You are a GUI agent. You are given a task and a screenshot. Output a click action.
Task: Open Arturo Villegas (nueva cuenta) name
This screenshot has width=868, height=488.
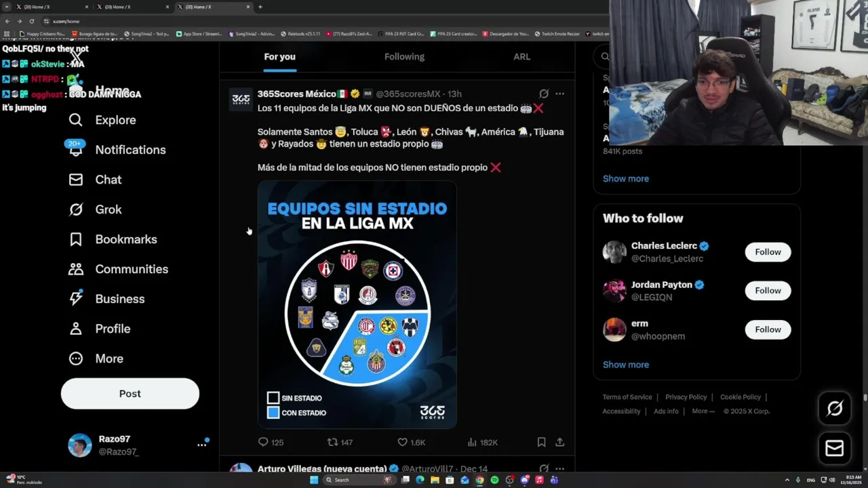(322, 468)
